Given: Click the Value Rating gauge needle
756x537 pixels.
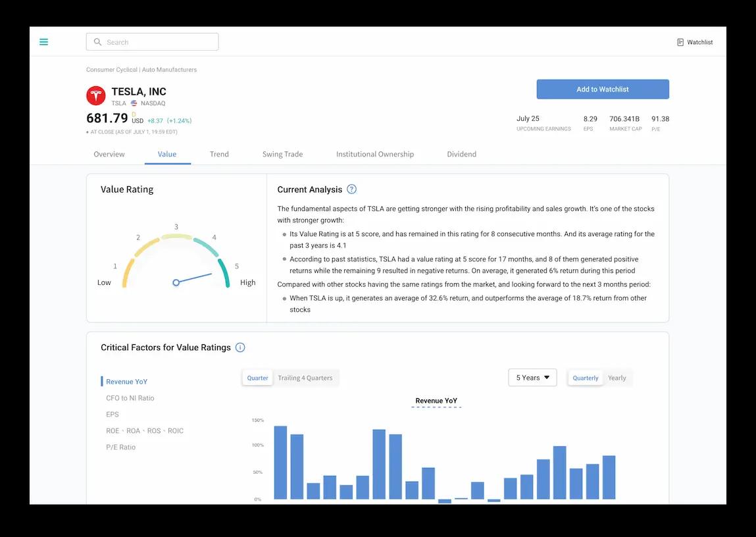Looking at the screenshot, I should pyautogui.click(x=193, y=278).
